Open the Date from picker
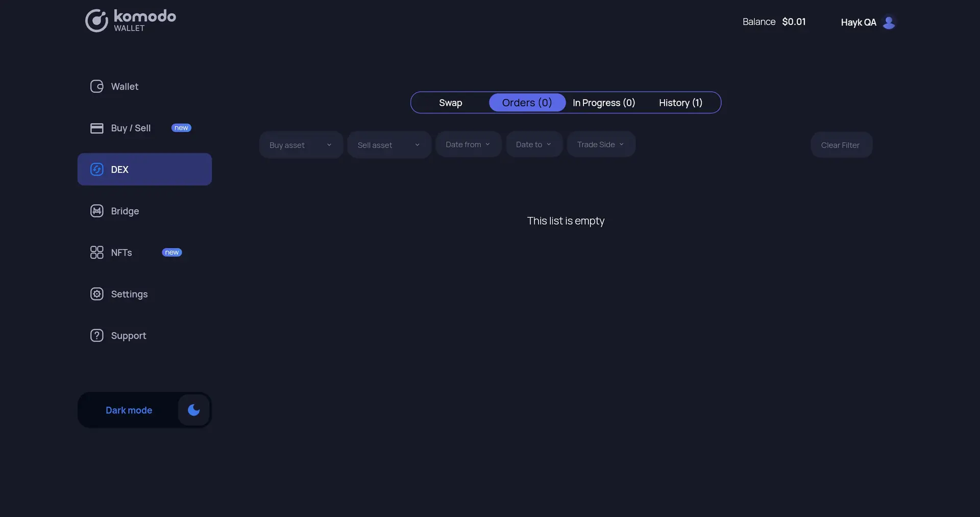Viewport: 980px width, 517px height. pyautogui.click(x=468, y=144)
